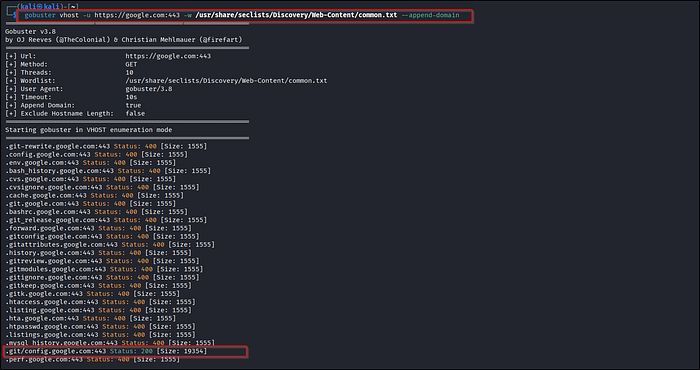
Task: Click the https://google.com:443 URL in the typed command
Action: (137, 15)
